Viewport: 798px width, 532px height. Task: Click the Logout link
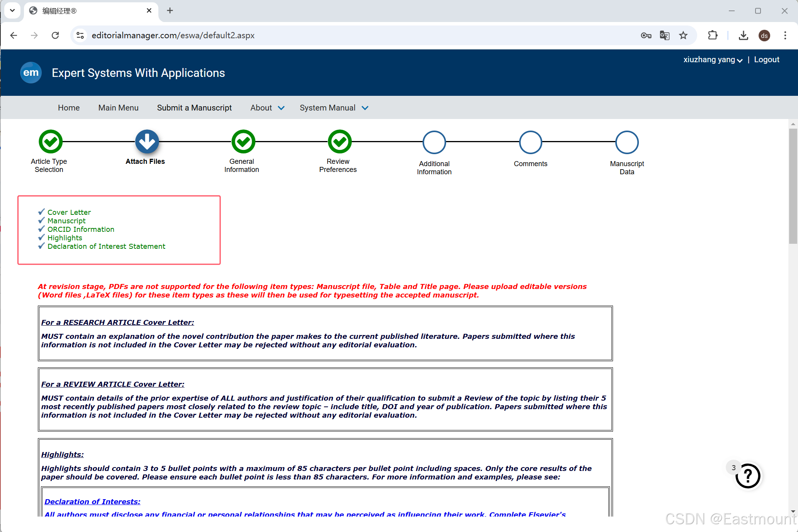766,60
